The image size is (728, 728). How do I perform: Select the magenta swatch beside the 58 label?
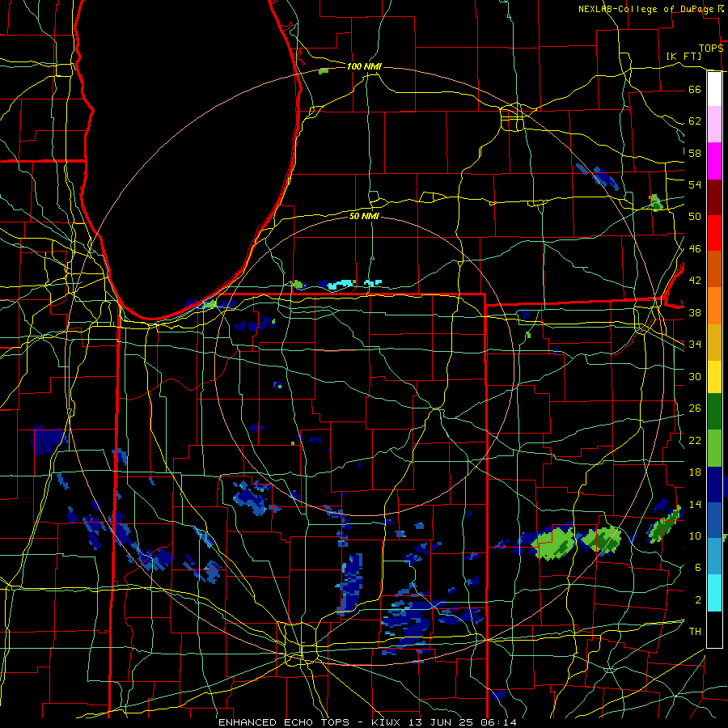click(714, 161)
